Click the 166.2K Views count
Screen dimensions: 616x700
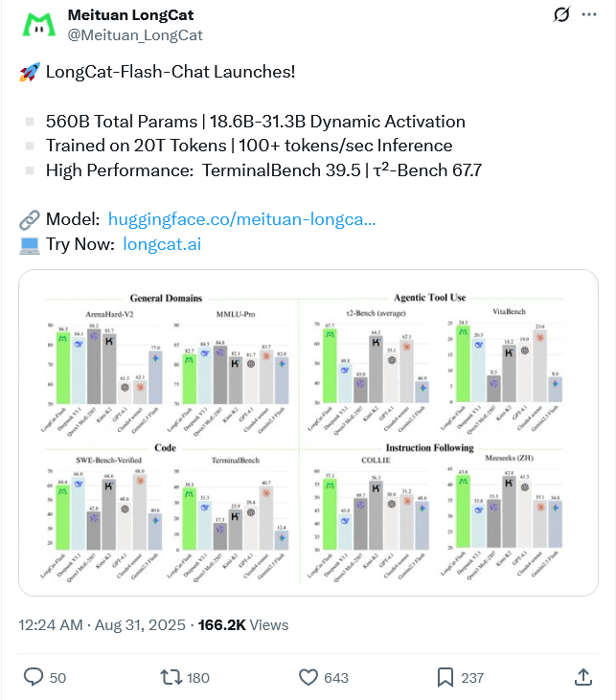243,624
